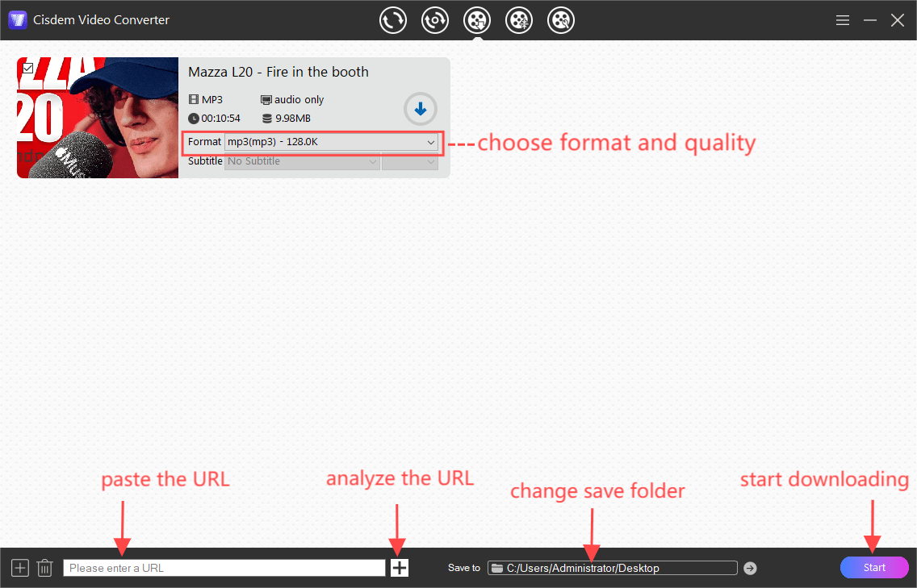Open the video compressor tool
Viewport: 917px width, 588px height.
(x=519, y=19)
